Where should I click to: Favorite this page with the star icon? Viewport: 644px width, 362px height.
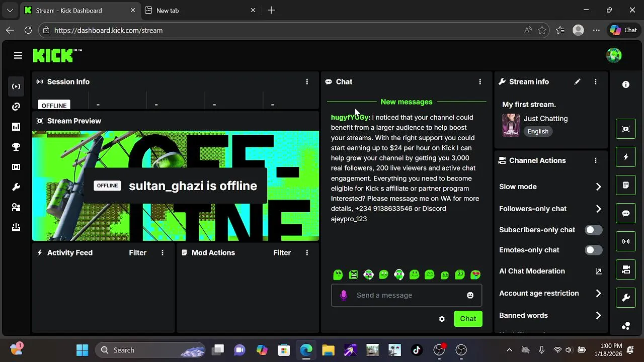tap(542, 30)
